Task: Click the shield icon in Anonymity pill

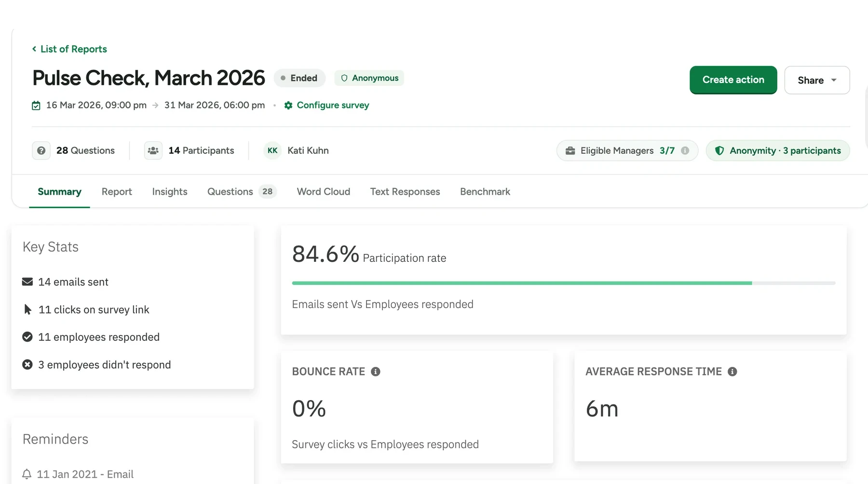Action: point(719,150)
